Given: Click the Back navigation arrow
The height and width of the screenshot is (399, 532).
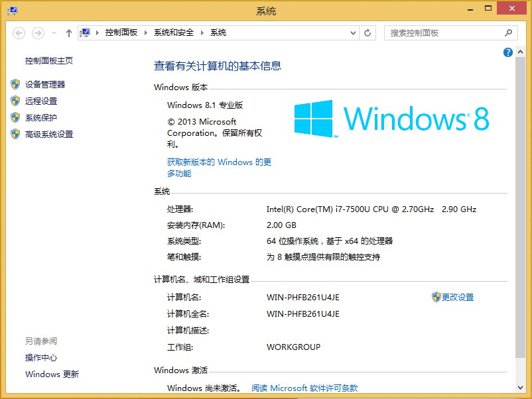Looking at the screenshot, I should (x=19, y=33).
